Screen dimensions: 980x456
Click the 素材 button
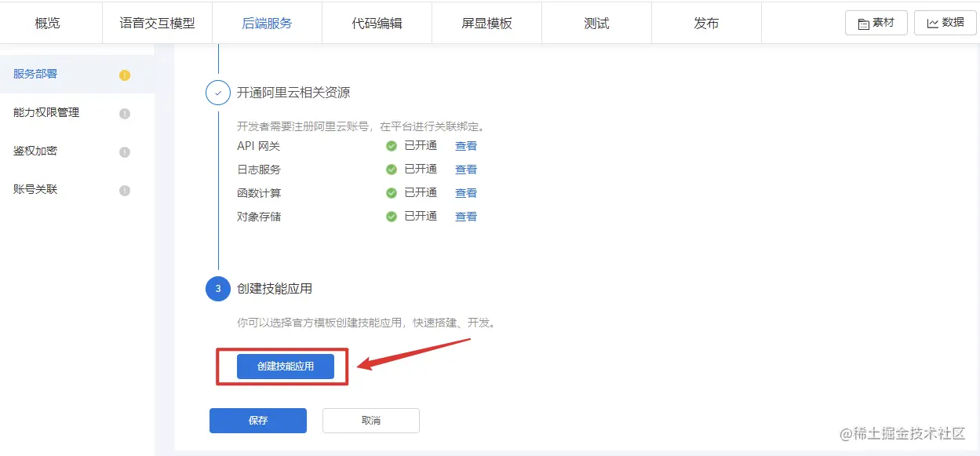click(876, 23)
